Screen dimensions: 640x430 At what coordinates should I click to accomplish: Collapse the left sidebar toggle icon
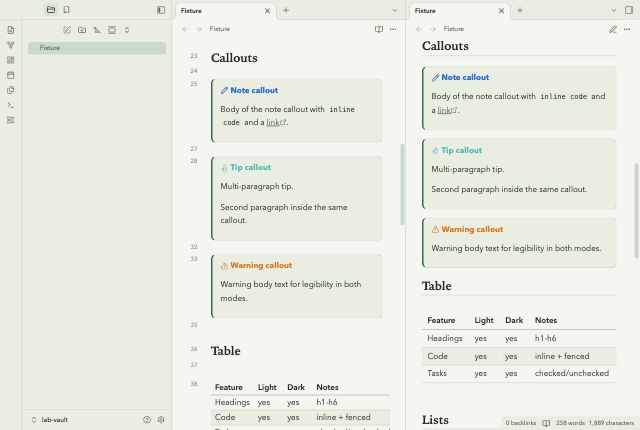(161, 10)
